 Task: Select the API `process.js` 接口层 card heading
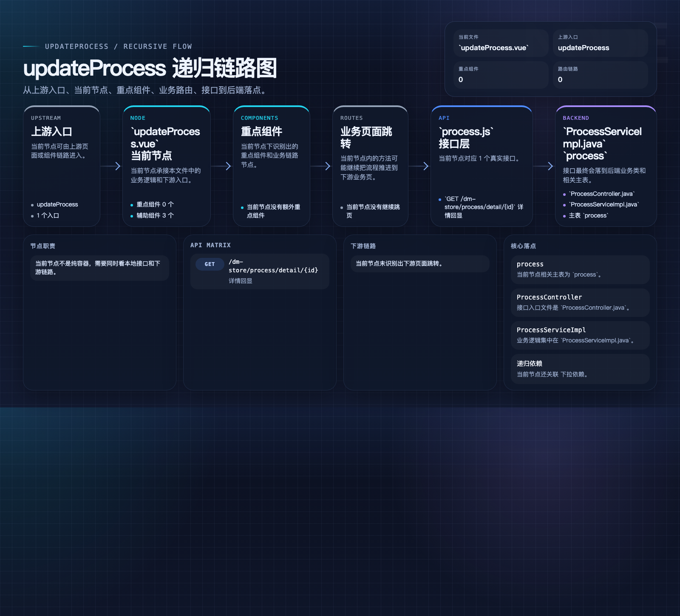(x=466, y=138)
